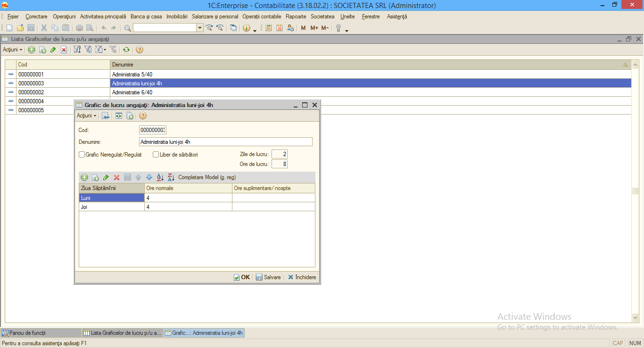
Task: Click move row down arrow icon
Action: click(x=149, y=177)
